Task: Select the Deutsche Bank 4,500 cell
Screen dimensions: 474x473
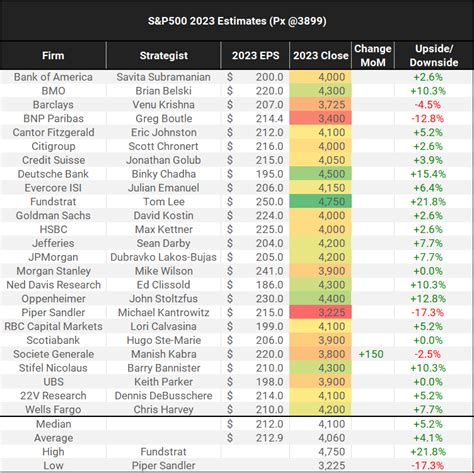Action: (x=320, y=174)
